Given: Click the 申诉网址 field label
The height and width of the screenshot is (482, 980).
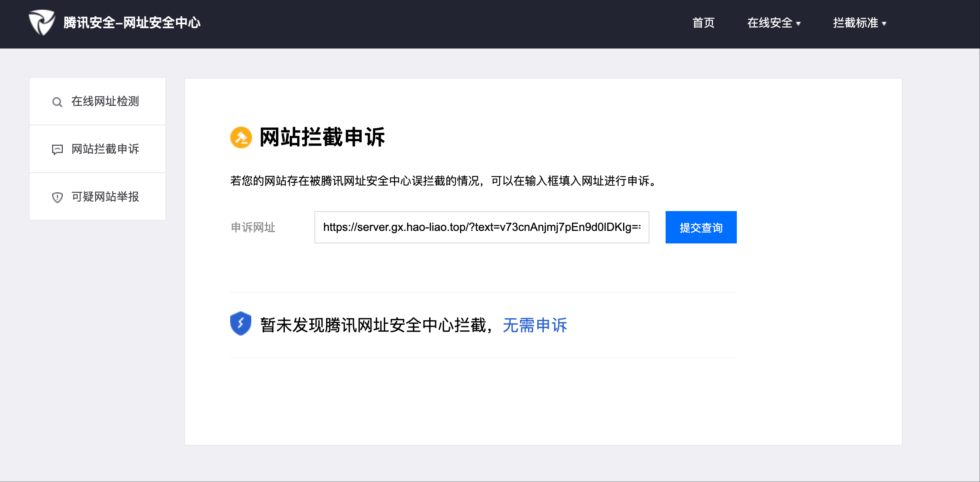Looking at the screenshot, I should 253,227.
